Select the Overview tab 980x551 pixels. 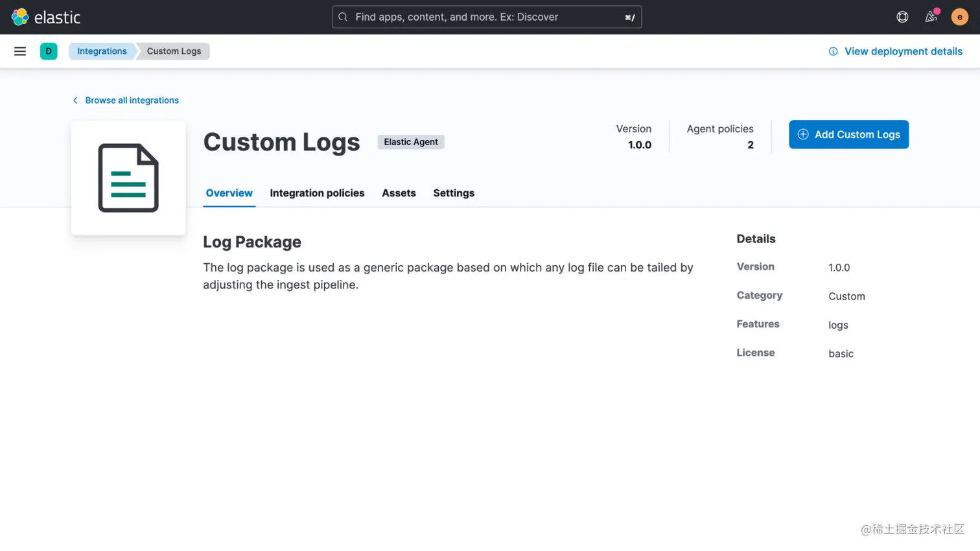(x=229, y=193)
